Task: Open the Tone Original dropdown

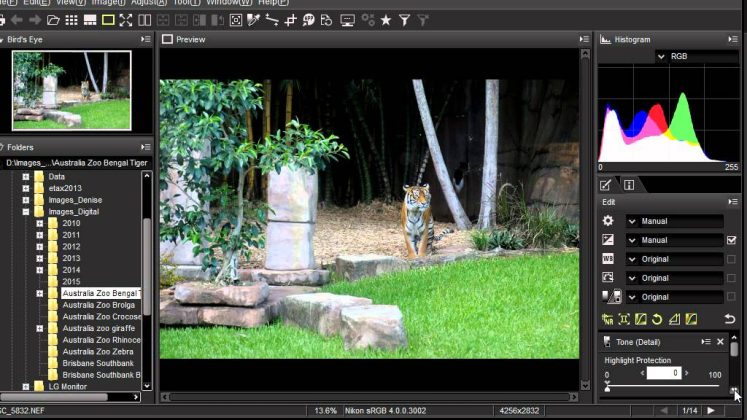Action: [675, 297]
